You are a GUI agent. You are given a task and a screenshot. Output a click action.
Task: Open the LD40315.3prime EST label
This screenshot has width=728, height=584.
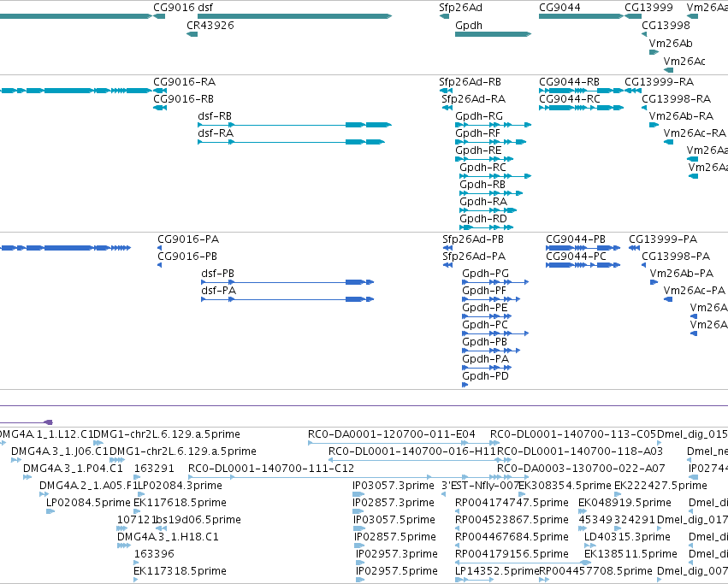[627, 537]
